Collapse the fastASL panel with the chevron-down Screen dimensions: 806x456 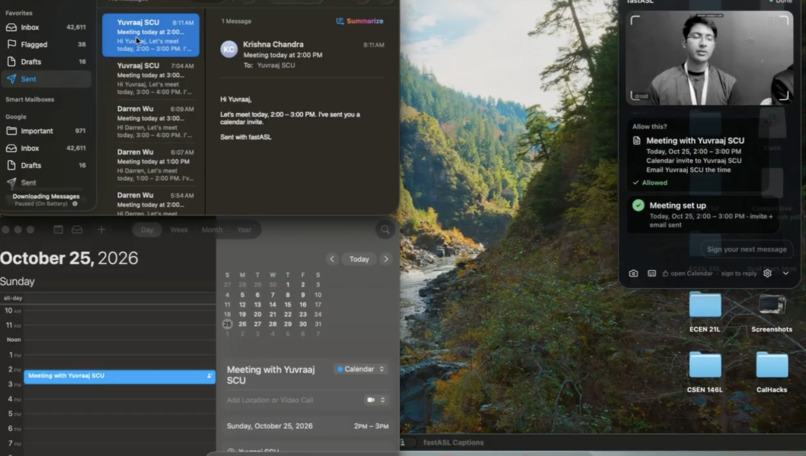click(785, 273)
